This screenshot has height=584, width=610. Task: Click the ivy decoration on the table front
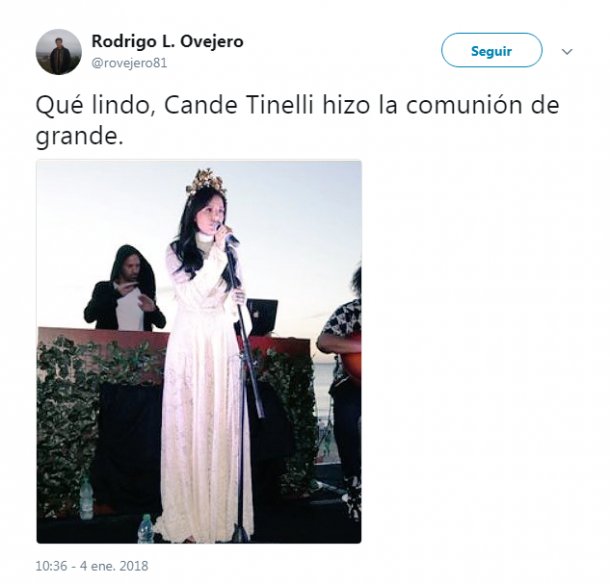[x=86, y=409]
